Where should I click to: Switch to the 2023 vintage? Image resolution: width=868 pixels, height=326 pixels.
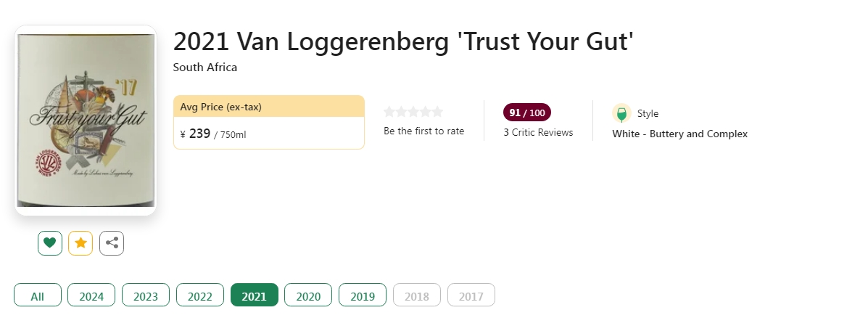[146, 296]
